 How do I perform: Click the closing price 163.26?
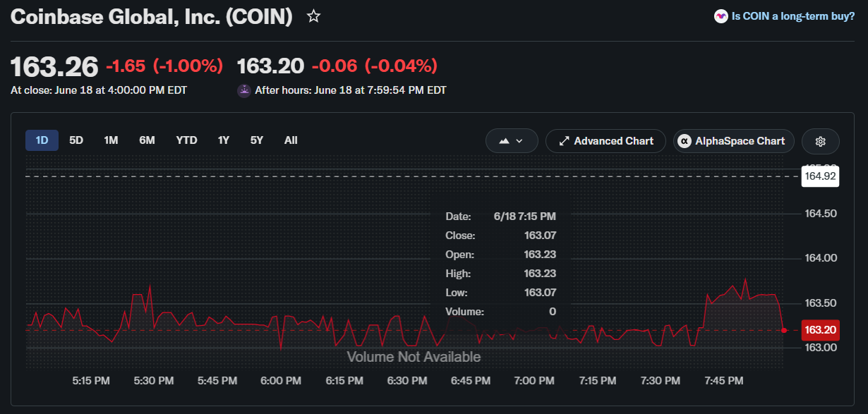[54, 66]
